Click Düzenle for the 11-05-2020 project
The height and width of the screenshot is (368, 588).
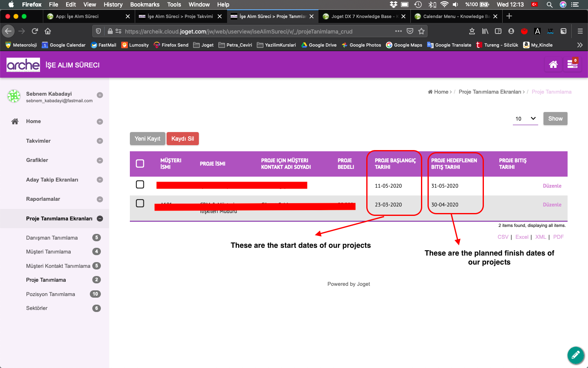coord(552,186)
